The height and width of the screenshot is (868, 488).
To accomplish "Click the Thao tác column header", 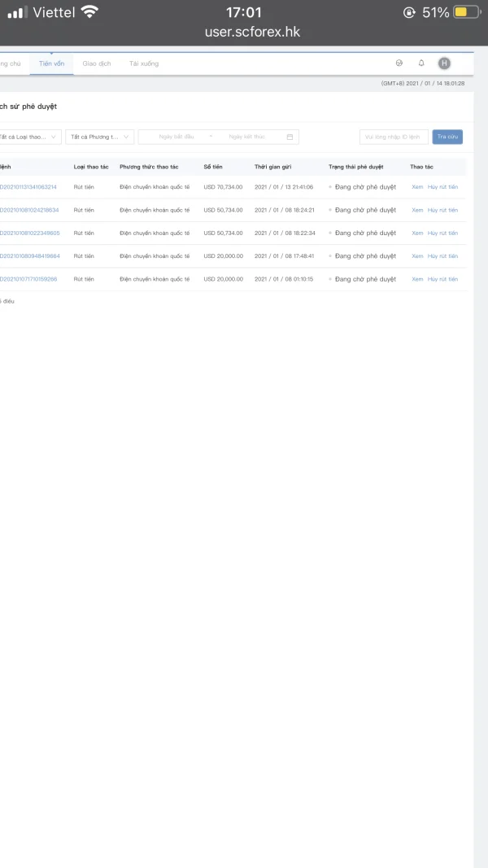I will [421, 167].
